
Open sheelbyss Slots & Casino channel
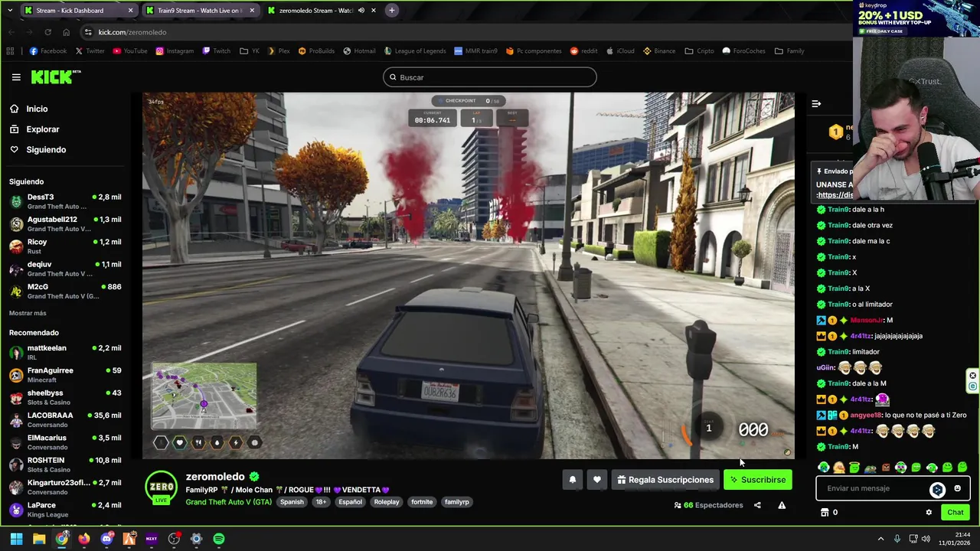tap(65, 397)
